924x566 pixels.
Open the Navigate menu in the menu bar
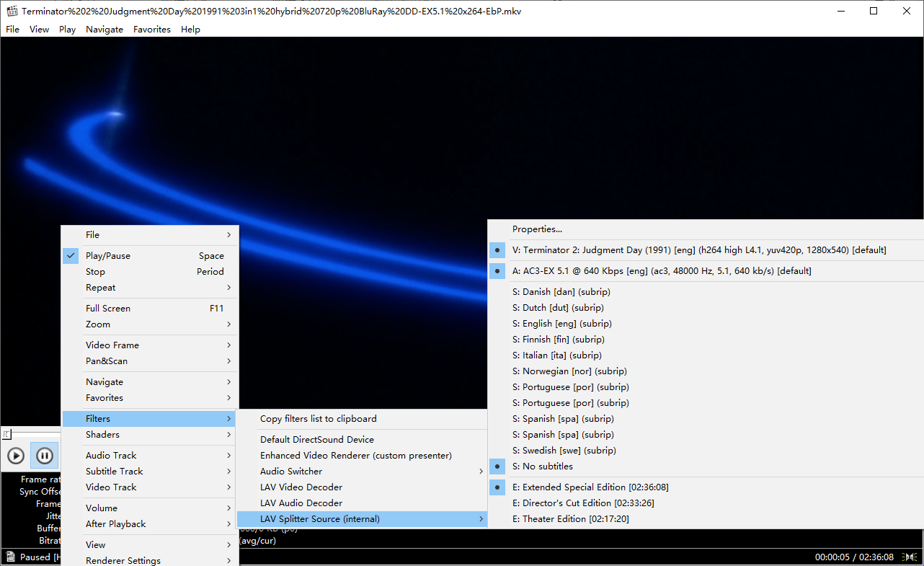[x=105, y=30]
